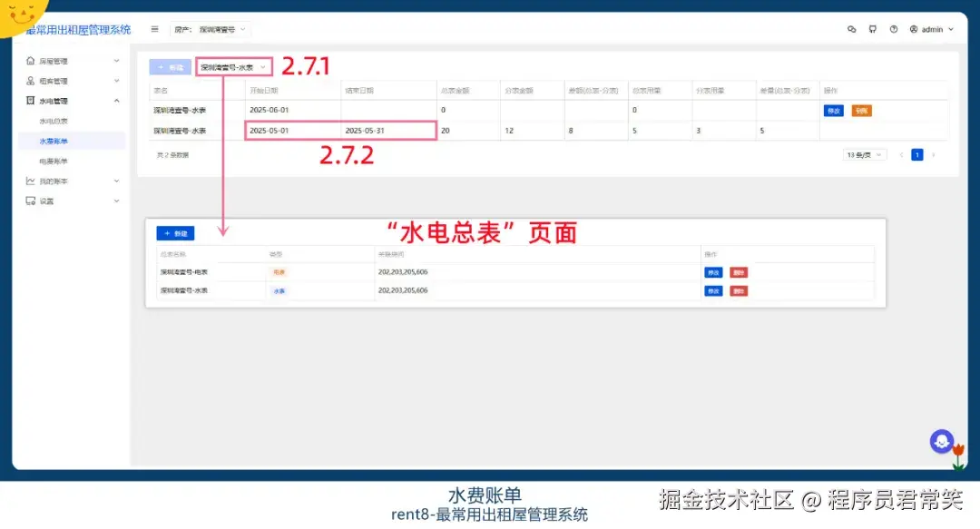Click the WeChat icon in top header

coord(851,29)
